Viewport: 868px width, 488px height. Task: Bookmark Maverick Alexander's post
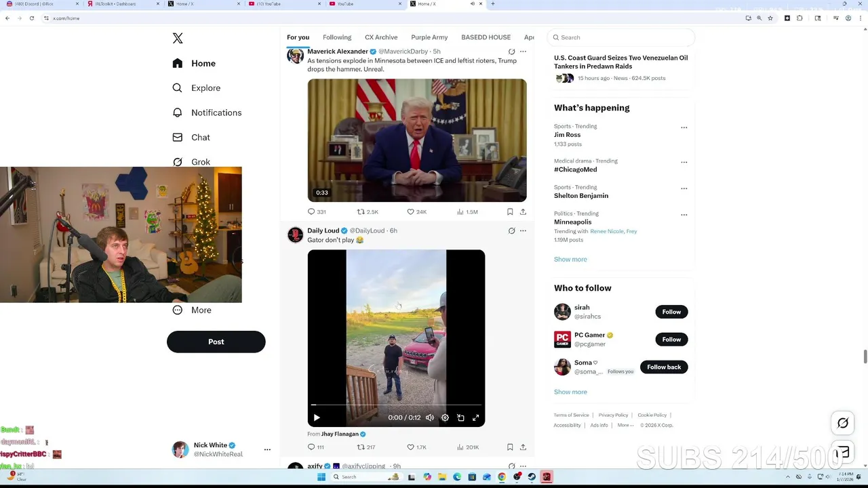(510, 211)
